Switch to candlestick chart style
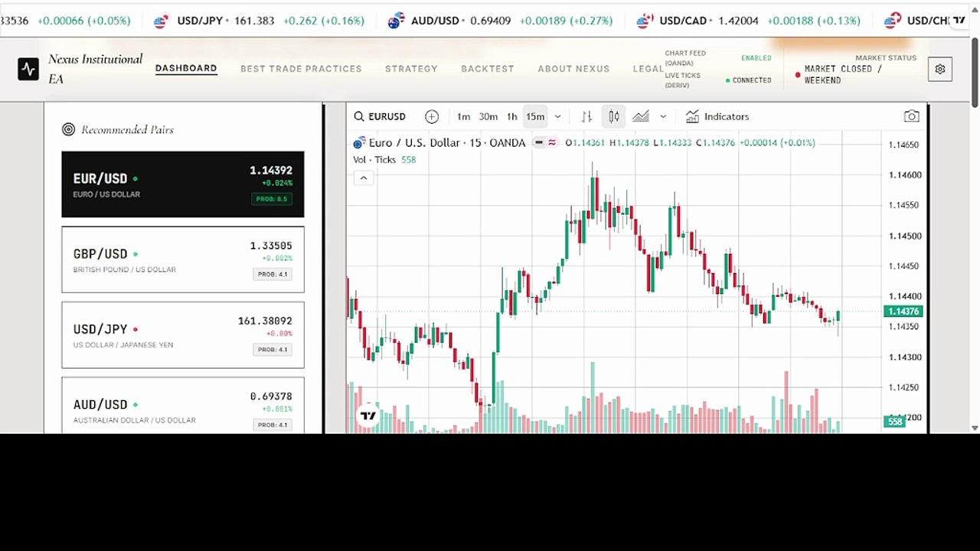 click(613, 116)
